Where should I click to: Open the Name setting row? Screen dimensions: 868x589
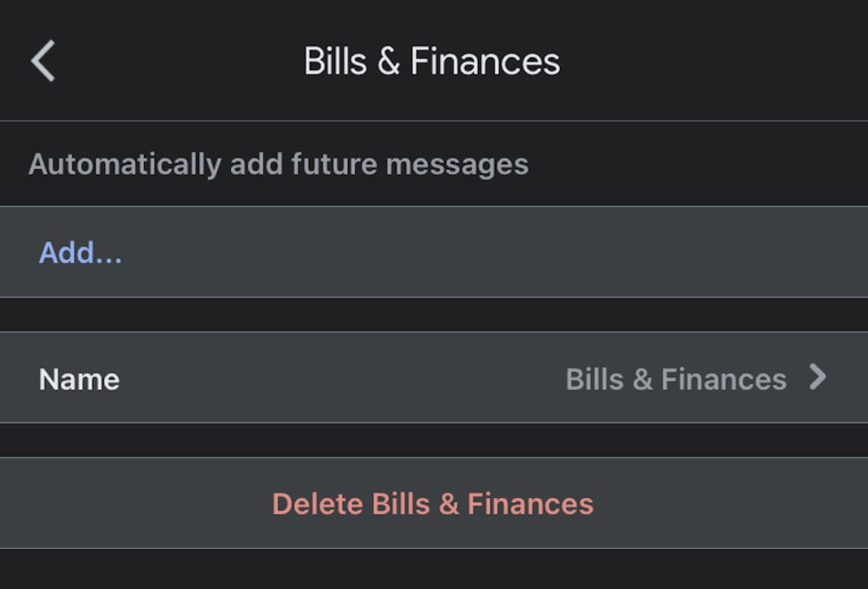tap(434, 378)
